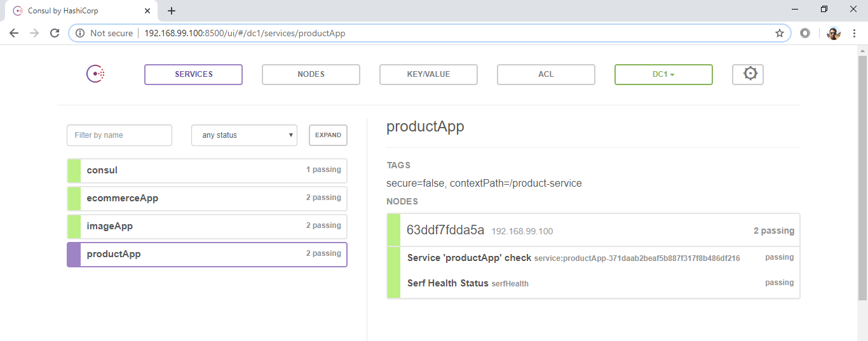The image size is (868, 341).
Task: Click the browser address bar URL
Action: click(x=245, y=33)
